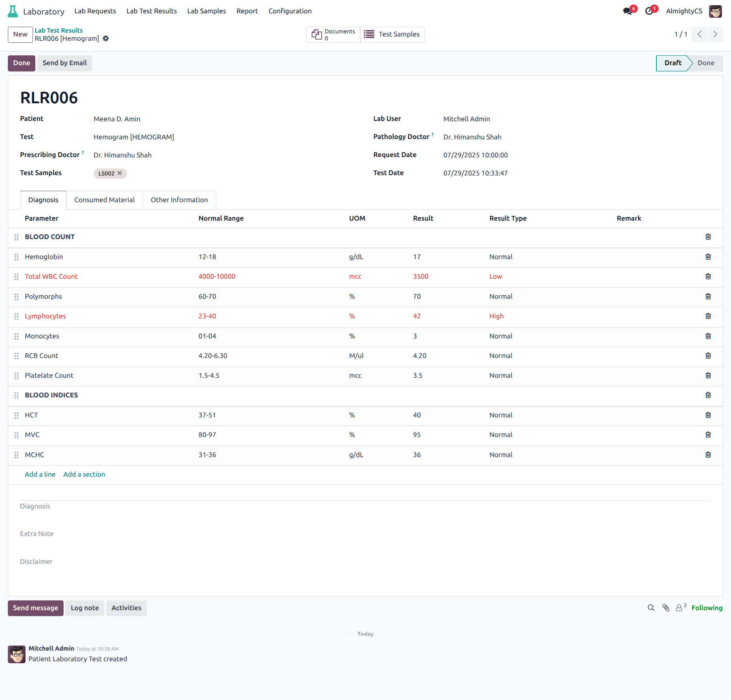Click the Send by Email button
This screenshot has height=700, width=731.
(65, 63)
